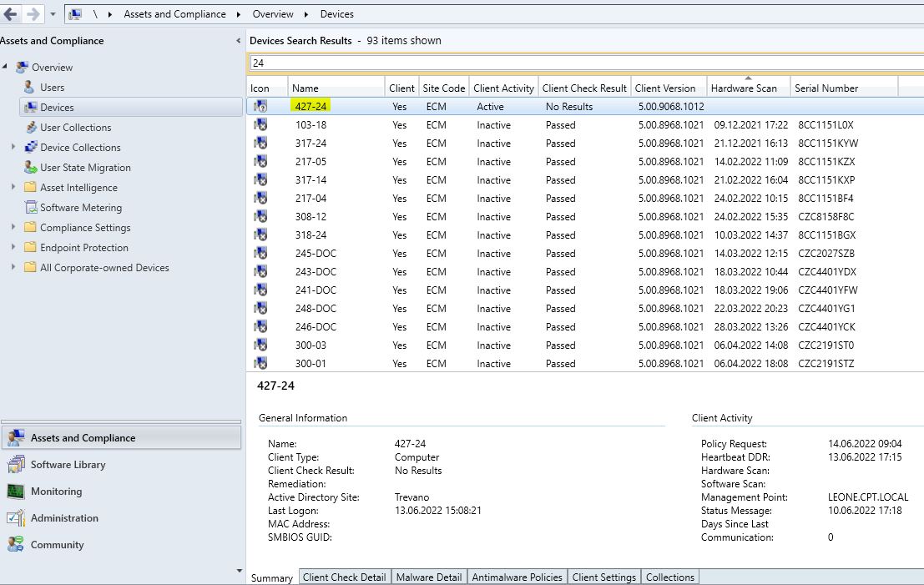
Task: Click the Device Collections icon
Action: [31, 147]
